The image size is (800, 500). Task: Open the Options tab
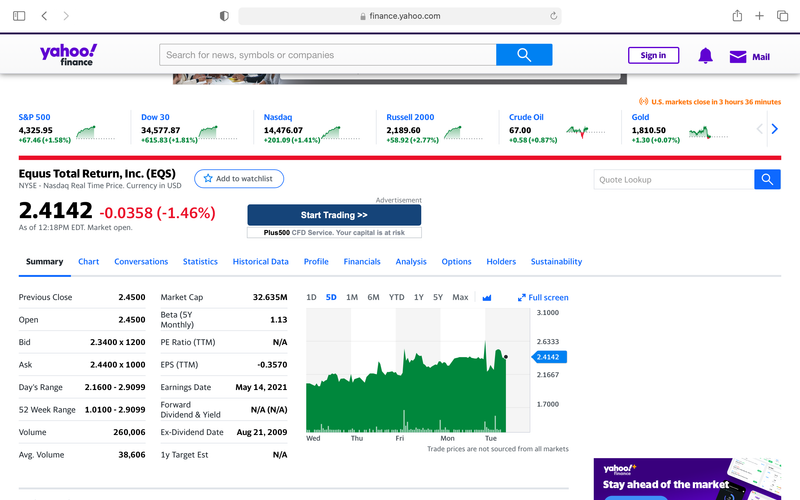[x=456, y=261]
